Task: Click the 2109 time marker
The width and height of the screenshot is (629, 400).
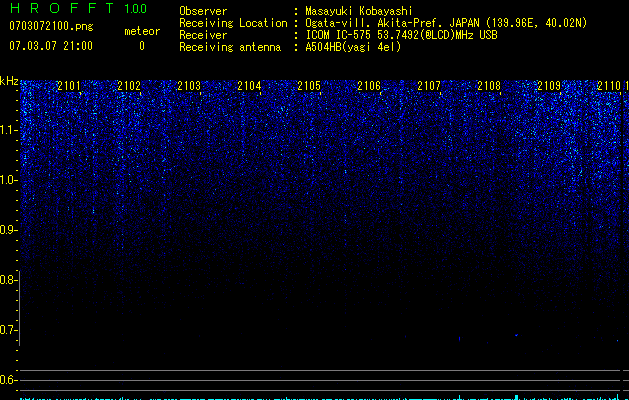Action: tap(549, 85)
